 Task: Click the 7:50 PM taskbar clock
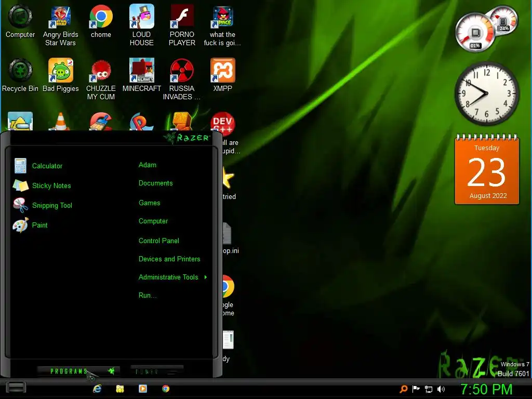486,389
